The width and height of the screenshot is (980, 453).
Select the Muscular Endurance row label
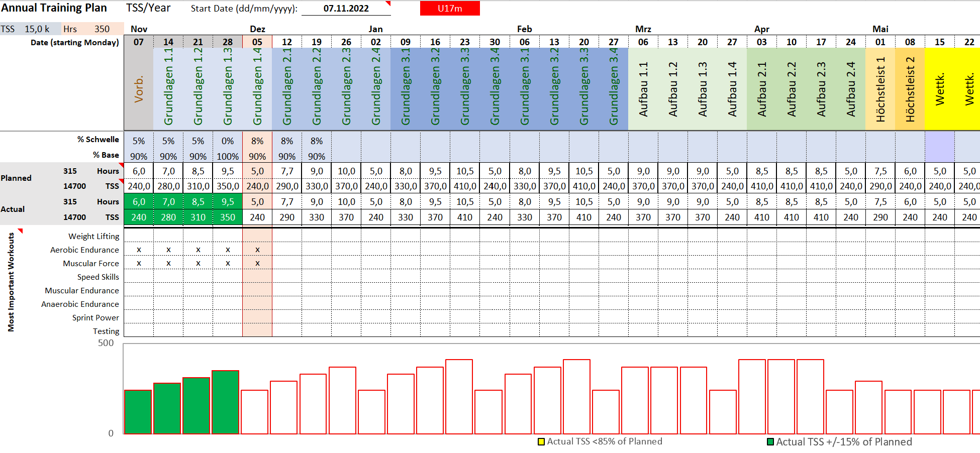tap(82, 290)
